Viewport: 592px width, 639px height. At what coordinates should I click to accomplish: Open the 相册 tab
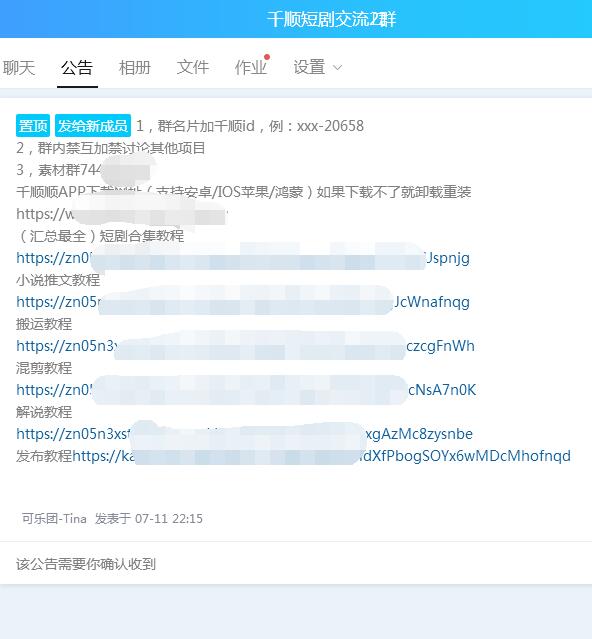[135, 67]
